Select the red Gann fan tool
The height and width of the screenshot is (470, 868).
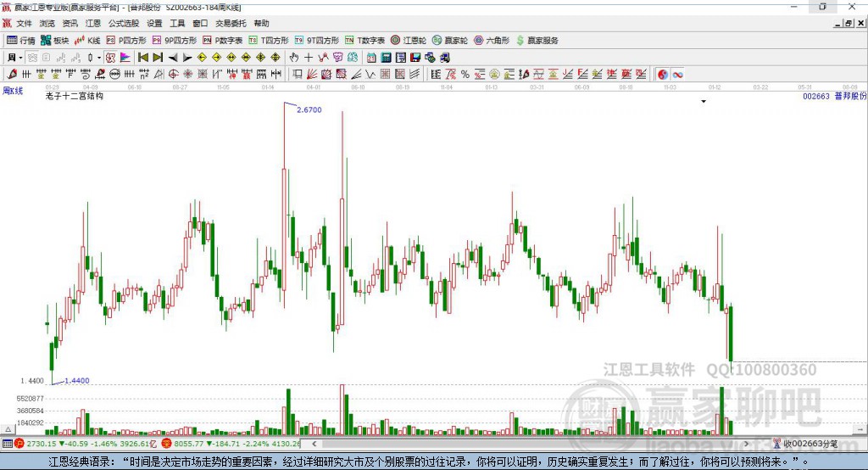[312, 75]
